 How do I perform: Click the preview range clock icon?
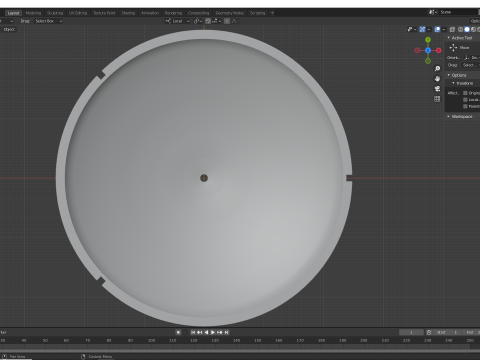[x=429, y=332]
